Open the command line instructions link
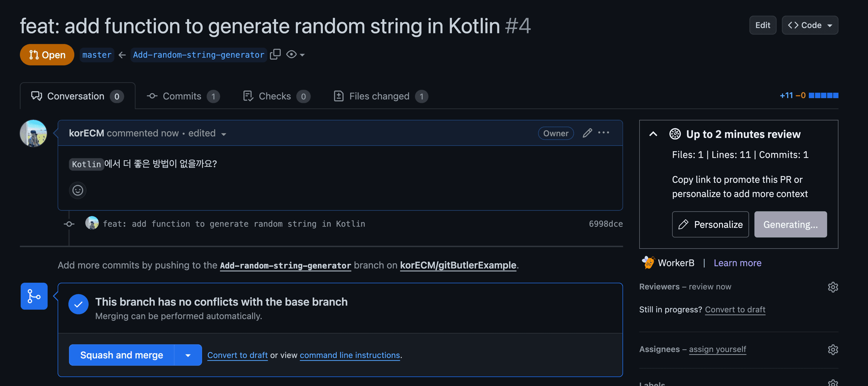 click(350, 355)
